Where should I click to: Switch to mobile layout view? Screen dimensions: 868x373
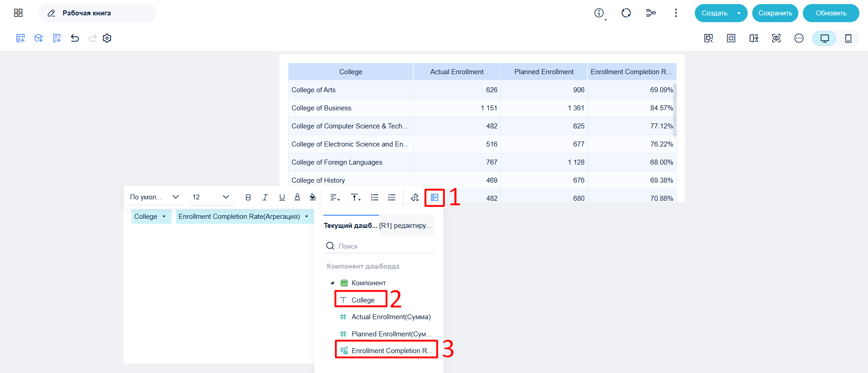848,38
